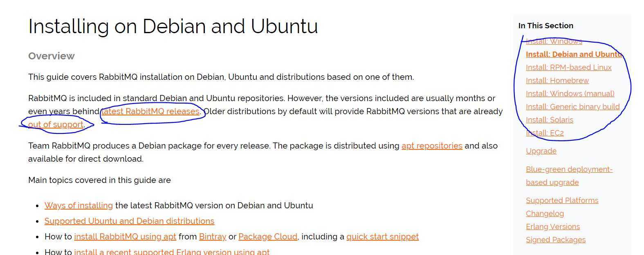Open Install: Homebrew page
Viewport: 644px width, 255px height.
click(557, 81)
